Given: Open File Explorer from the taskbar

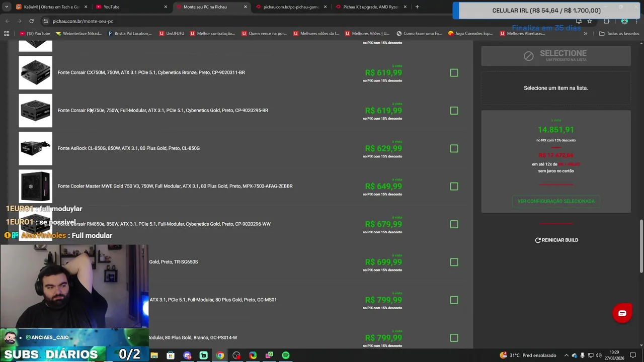Looking at the screenshot, I should (154, 355).
